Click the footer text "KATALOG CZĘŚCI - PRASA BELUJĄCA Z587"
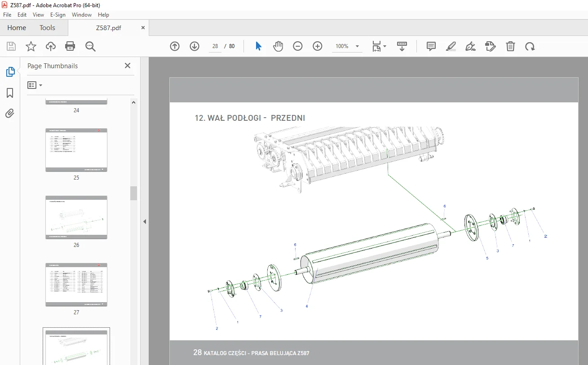Image resolution: width=588 pixels, height=365 pixels. [256, 353]
